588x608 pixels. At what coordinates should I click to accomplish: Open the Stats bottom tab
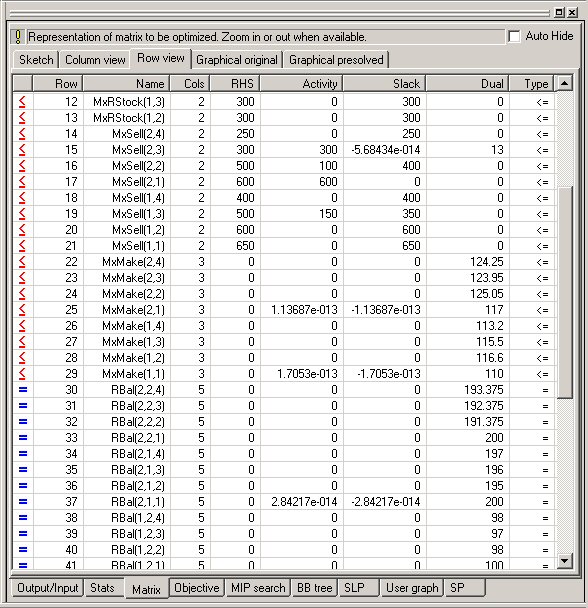[x=102, y=588]
